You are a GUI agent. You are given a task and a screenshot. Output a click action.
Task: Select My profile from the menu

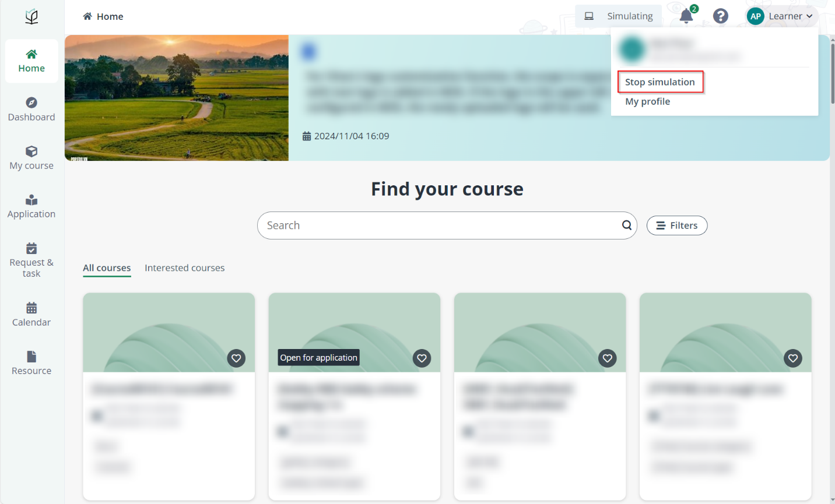[648, 101]
